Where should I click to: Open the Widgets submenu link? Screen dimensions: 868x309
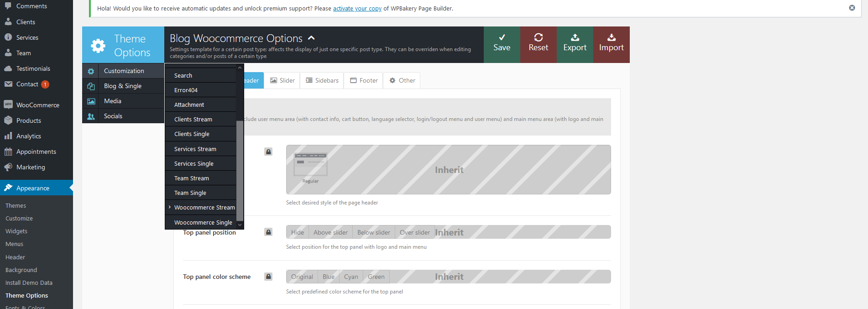[16, 231]
